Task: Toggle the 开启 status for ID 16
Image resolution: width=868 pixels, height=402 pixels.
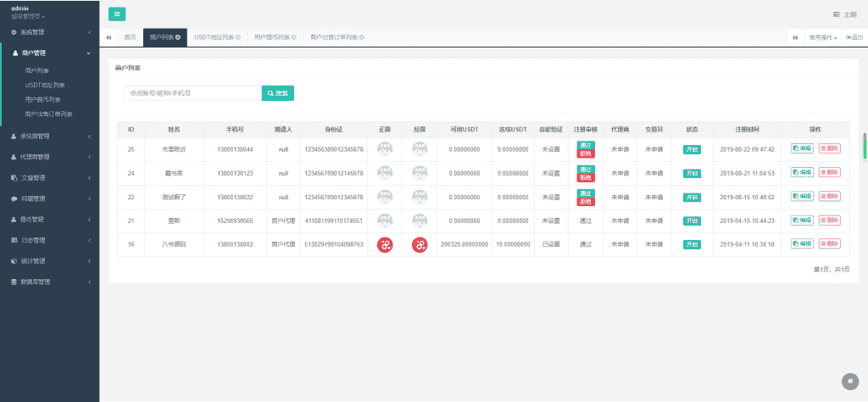Action: [692, 244]
